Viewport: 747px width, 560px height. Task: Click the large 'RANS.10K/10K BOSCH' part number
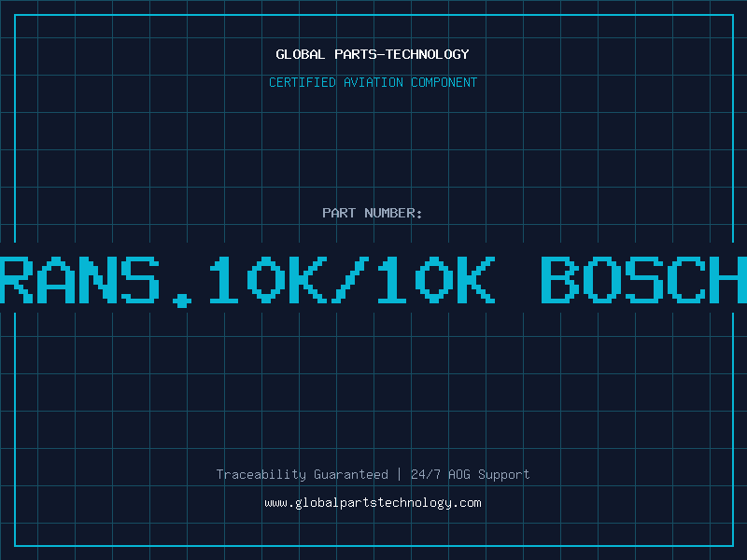point(373,281)
